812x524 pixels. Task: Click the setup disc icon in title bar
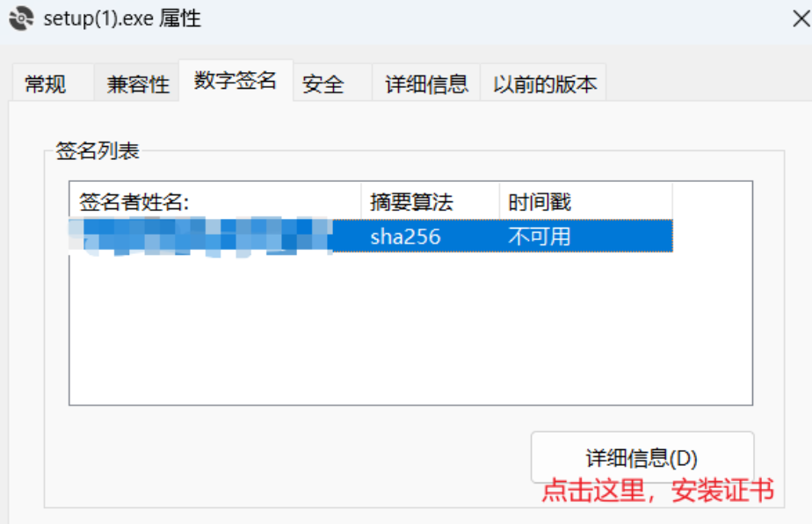(x=21, y=18)
